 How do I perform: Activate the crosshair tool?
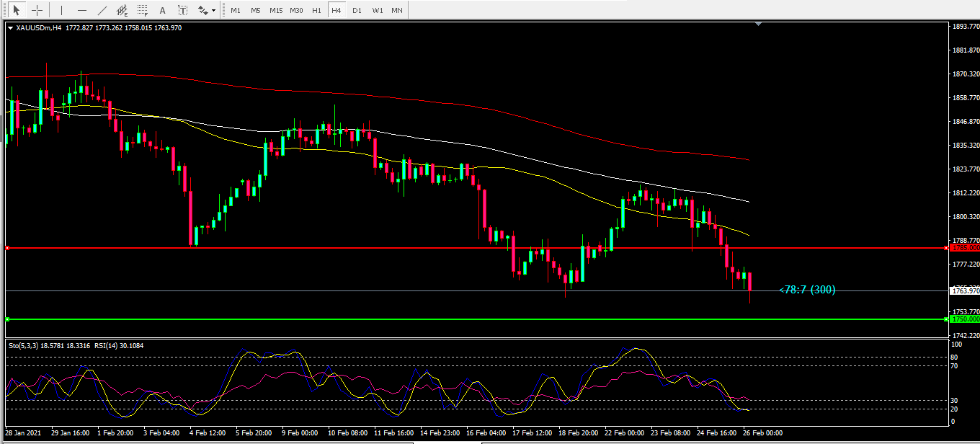click(x=37, y=10)
